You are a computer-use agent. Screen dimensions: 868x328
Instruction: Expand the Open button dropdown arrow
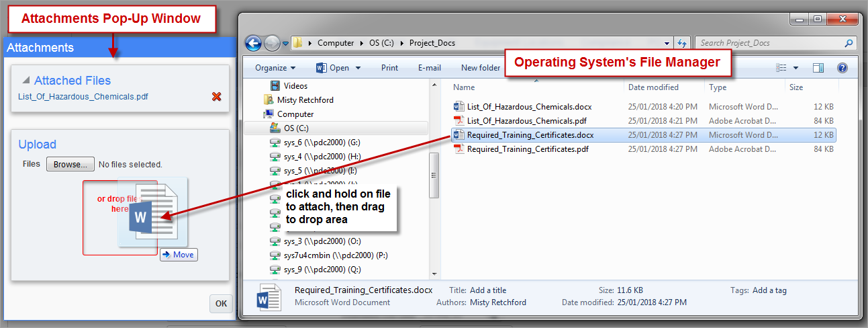tap(358, 68)
